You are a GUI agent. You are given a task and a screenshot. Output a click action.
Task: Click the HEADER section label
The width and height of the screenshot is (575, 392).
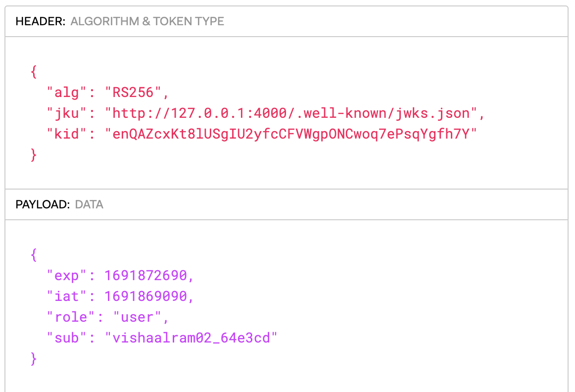click(41, 21)
